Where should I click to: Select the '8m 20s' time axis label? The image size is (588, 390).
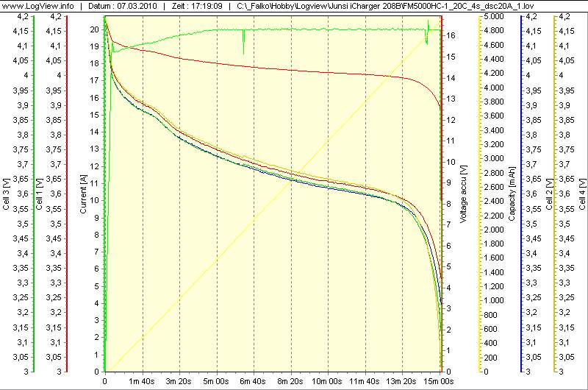[290, 381]
